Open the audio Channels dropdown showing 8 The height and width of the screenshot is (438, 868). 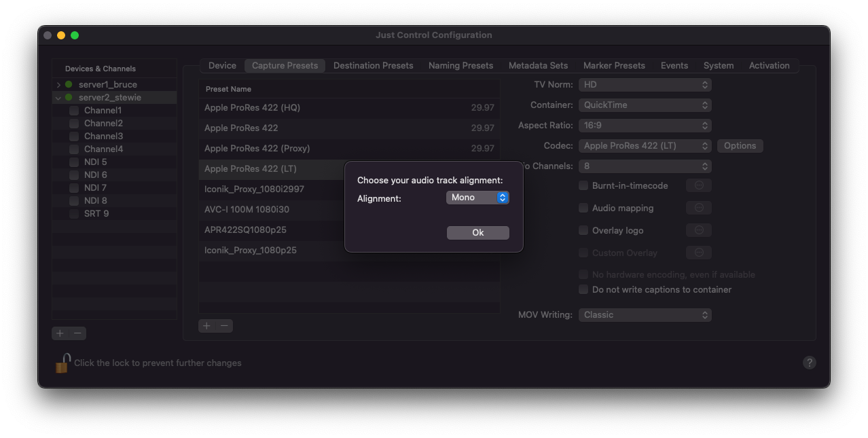(x=645, y=166)
